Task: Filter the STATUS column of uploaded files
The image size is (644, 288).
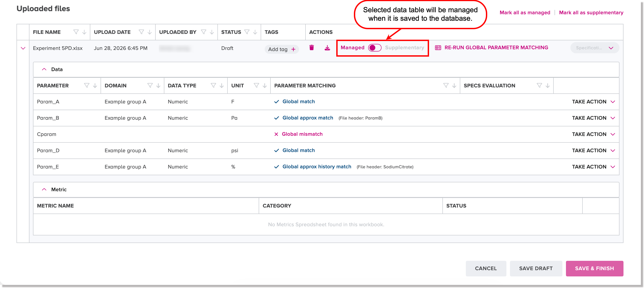Action: click(247, 32)
